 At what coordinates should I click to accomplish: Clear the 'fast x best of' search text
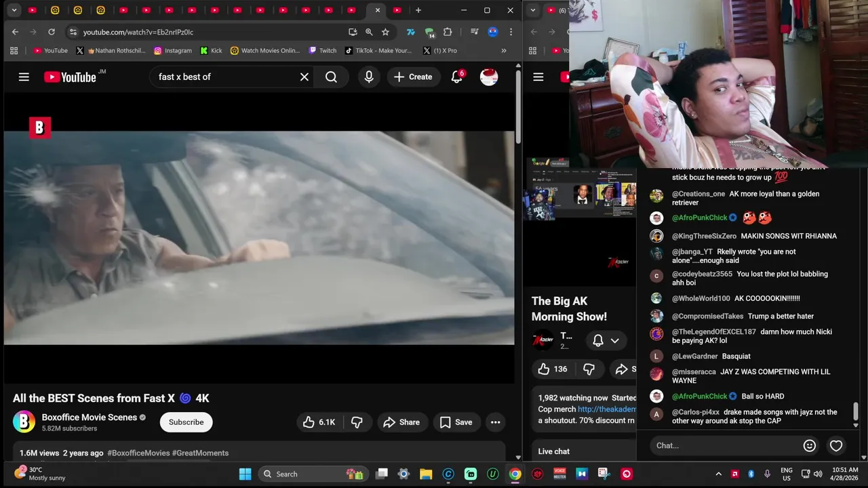pyautogui.click(x=304, y=77)
